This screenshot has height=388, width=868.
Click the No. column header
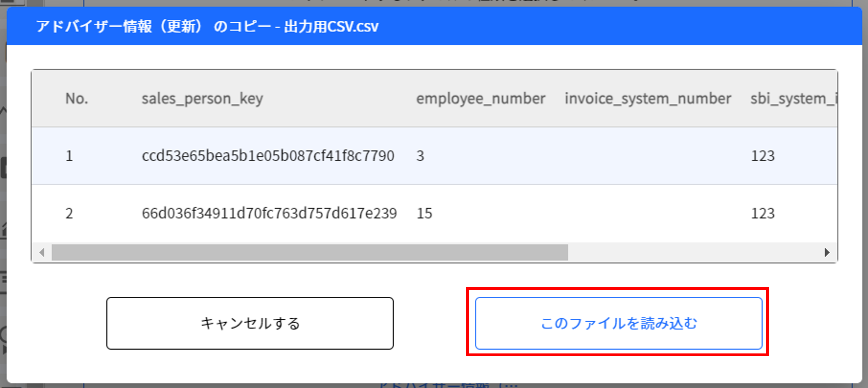pyautogui.click(x=76, y=99)
